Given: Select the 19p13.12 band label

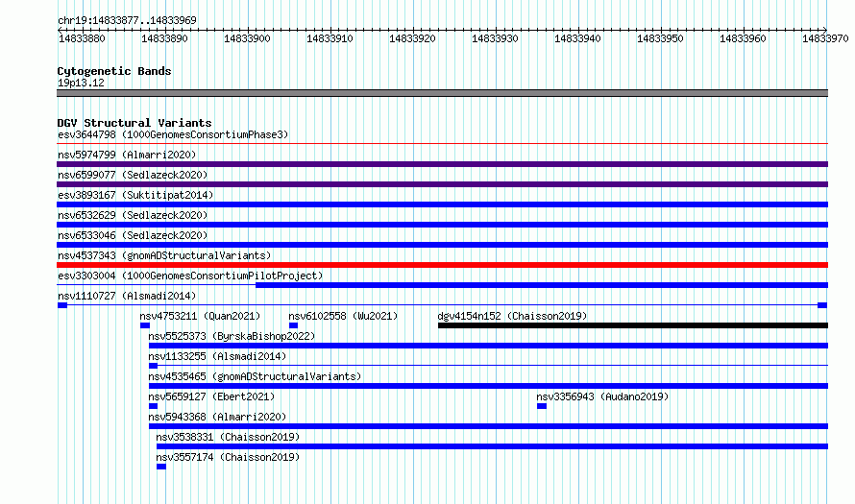Looking at the screenshot, I should pos(81,83).
